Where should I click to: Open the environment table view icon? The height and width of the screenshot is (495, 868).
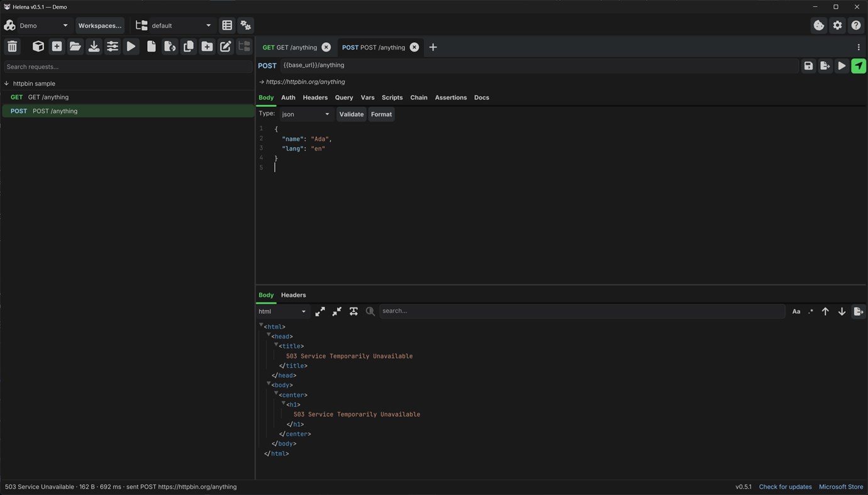coord(227,25)
